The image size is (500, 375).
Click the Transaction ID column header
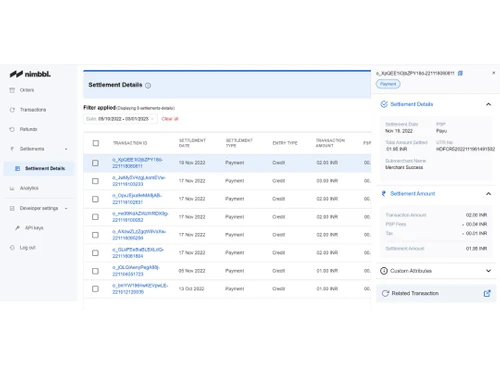click(130, 143)
